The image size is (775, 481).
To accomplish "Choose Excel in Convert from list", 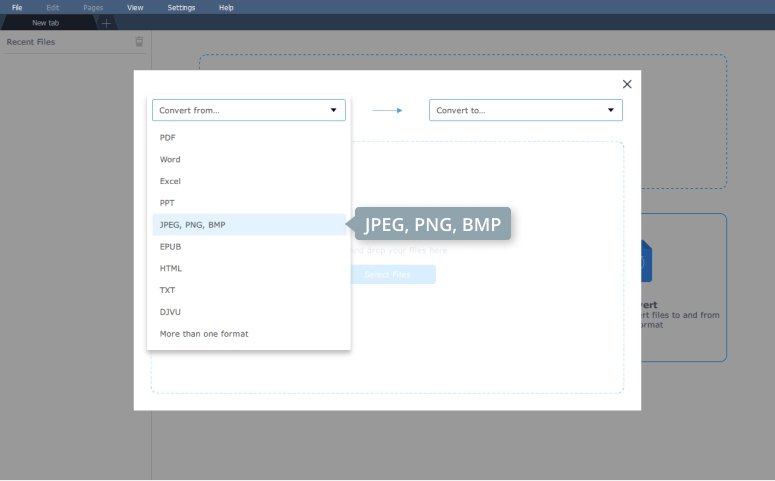I will [x=249, y=181].
